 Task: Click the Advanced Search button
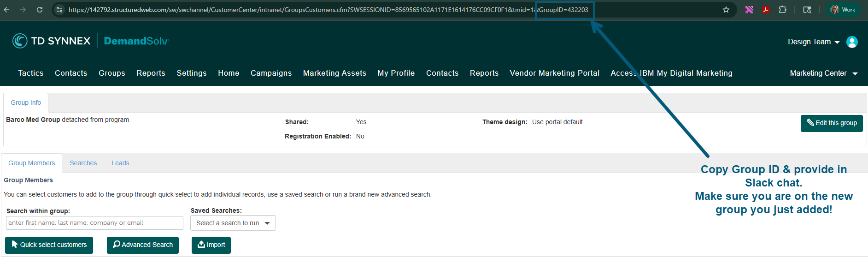[143, 245]
